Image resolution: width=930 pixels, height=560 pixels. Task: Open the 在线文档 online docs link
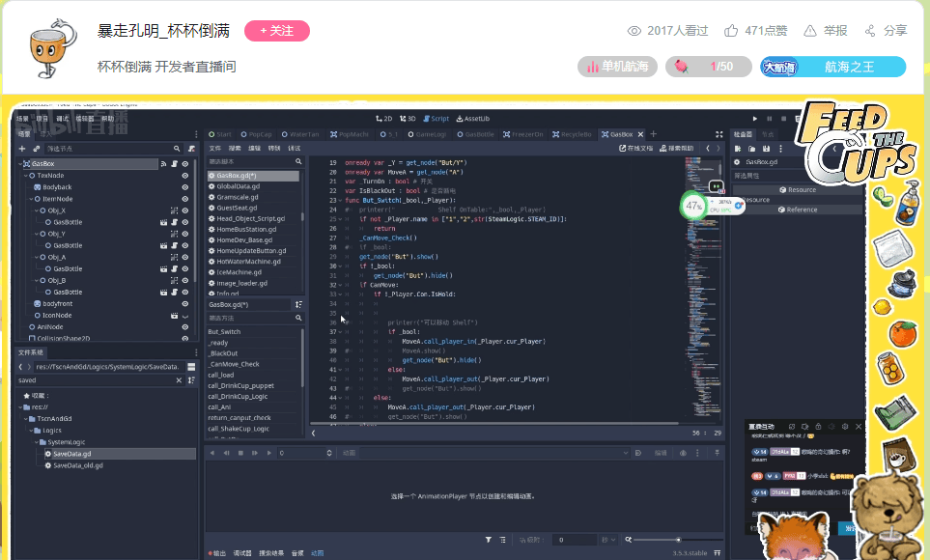(x=635, y=149)
